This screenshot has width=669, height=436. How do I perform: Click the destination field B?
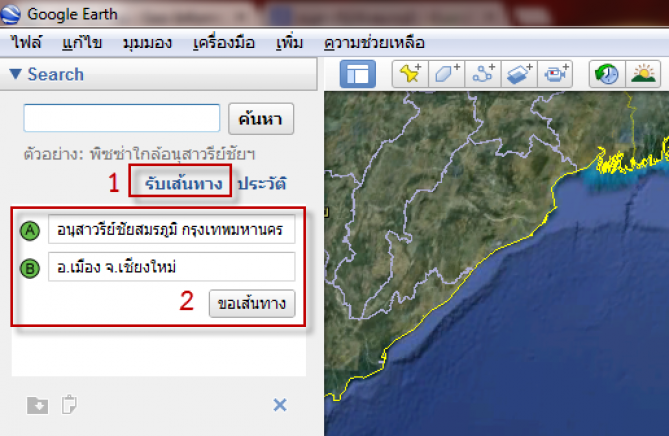tap(172, 267)
